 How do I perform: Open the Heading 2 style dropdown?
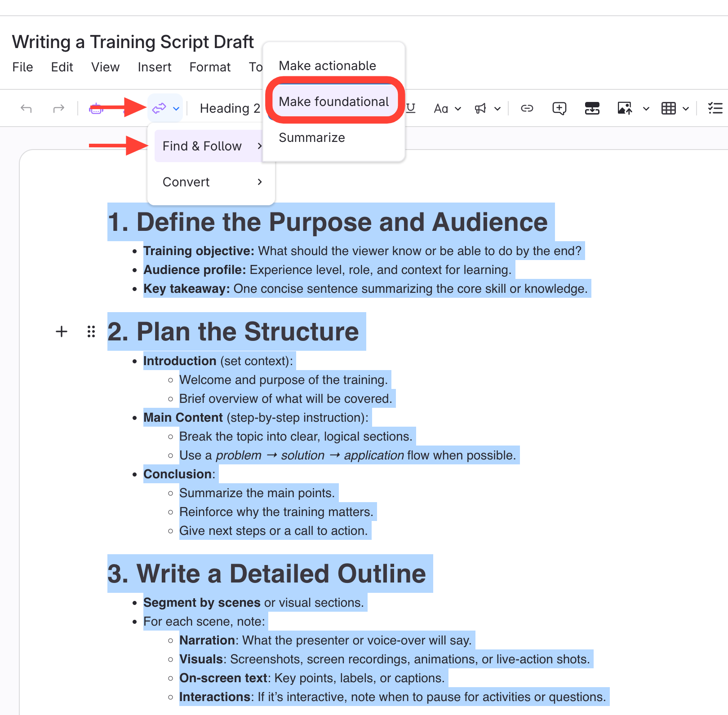[x=230, y=108]
